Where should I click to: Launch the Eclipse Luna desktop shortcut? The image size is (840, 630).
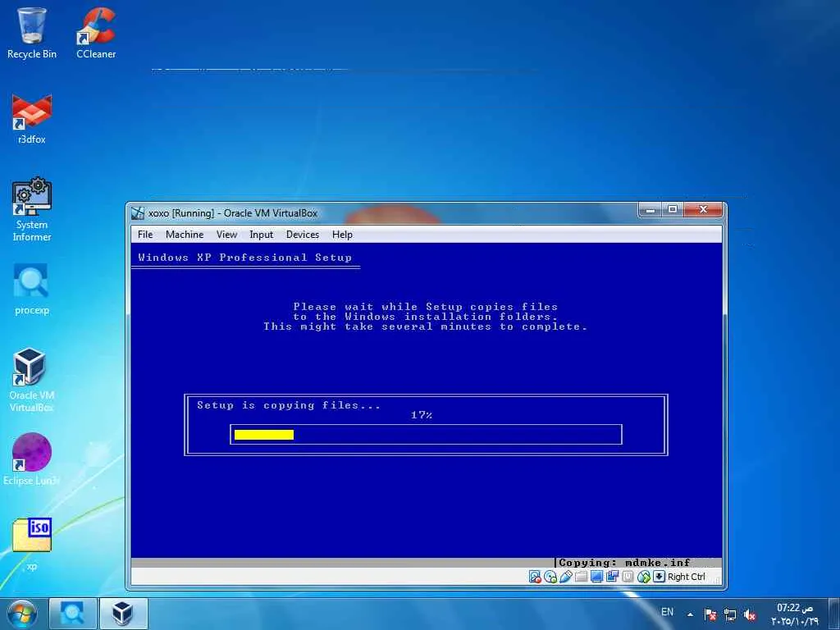[32, 459]
